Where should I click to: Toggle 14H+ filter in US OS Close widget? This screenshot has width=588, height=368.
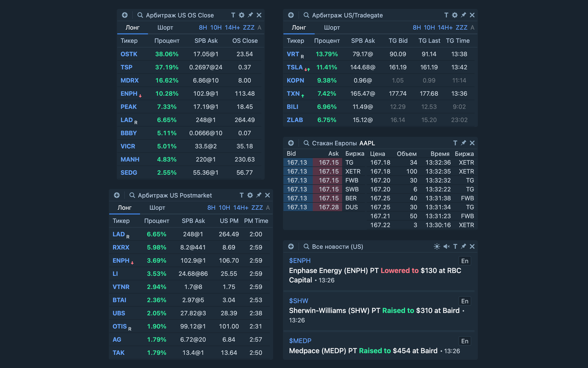(232, 28)
